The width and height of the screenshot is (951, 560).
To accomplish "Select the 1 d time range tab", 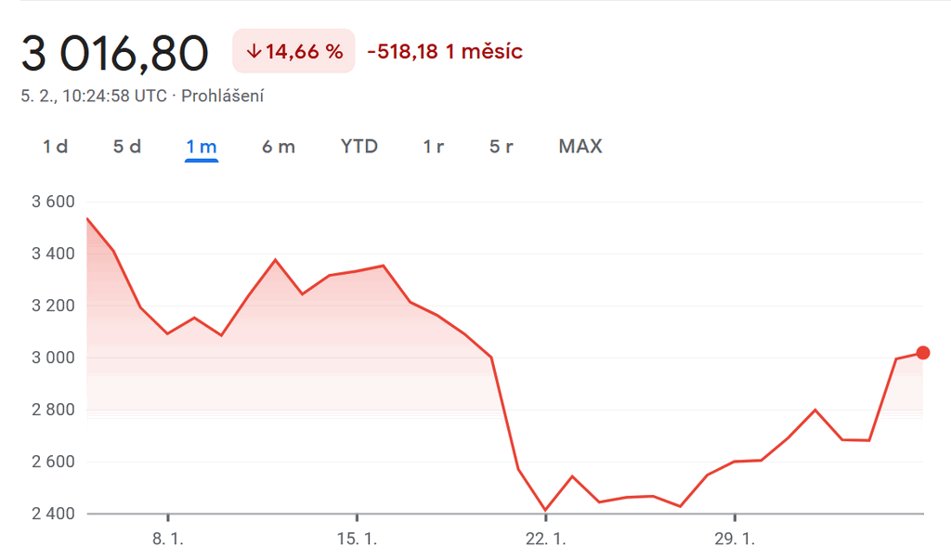I will tap(55, 146).
